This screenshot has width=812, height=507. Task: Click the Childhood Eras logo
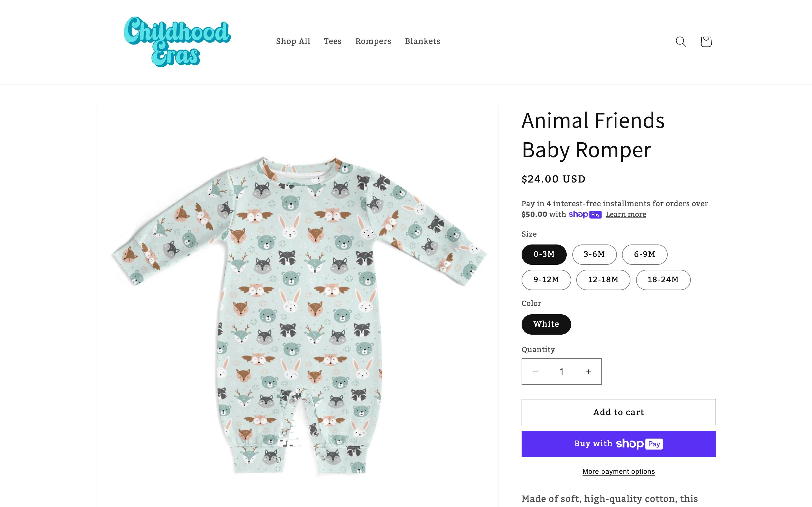tap(177, 42)
